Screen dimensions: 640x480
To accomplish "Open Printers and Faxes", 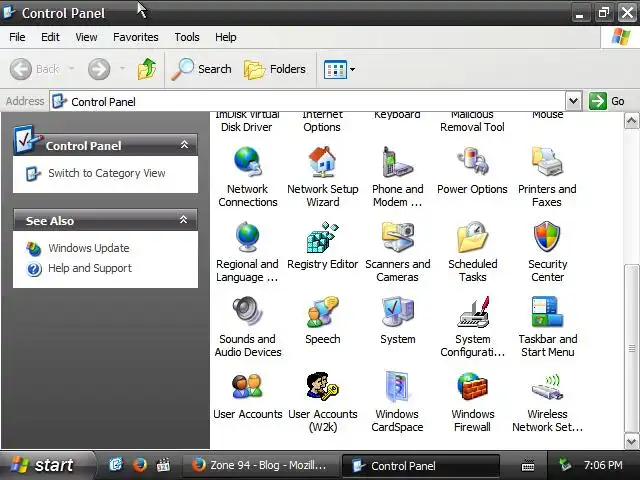I will (x=547, y=162).
